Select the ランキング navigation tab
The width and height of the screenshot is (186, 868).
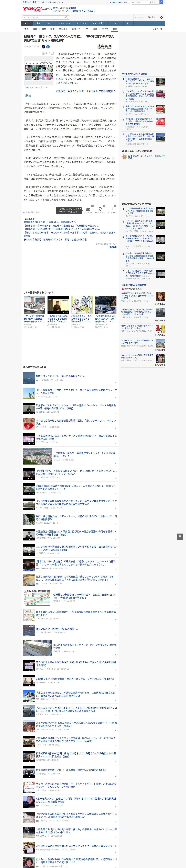[x=115, y=24]
